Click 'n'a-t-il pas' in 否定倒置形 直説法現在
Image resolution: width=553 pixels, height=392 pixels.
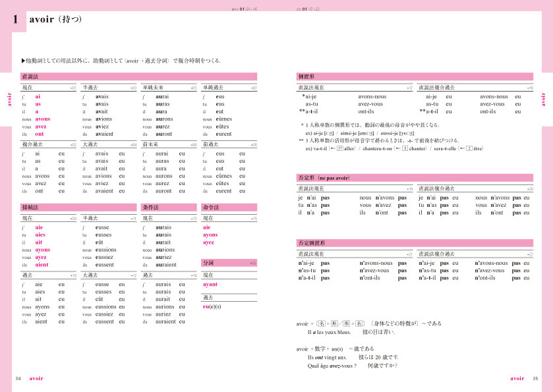(314, 278)
